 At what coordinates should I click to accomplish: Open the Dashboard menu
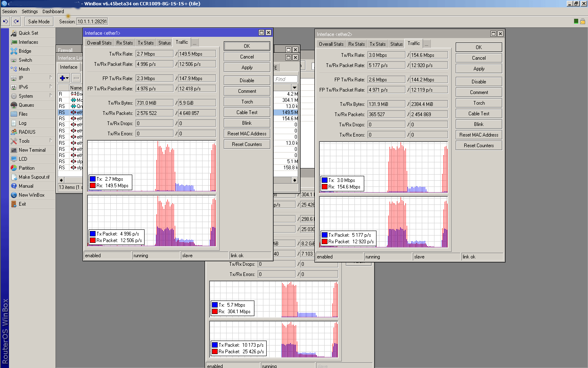(x=53, y=11)
